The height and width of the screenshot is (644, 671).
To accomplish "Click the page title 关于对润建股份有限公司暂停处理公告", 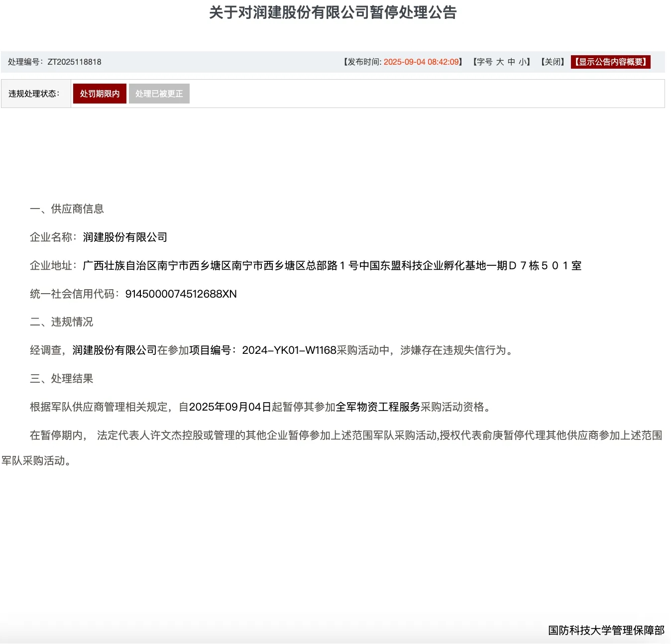I will 333,12.
